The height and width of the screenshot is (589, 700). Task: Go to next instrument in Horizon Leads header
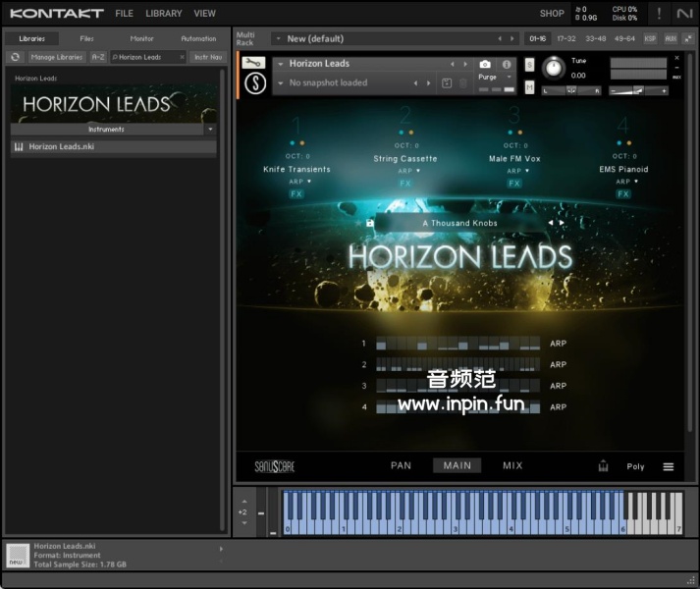465,65
